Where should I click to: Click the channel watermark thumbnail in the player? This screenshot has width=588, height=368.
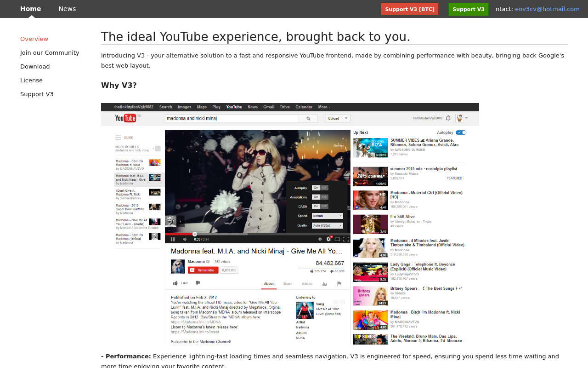click(170, 221)
